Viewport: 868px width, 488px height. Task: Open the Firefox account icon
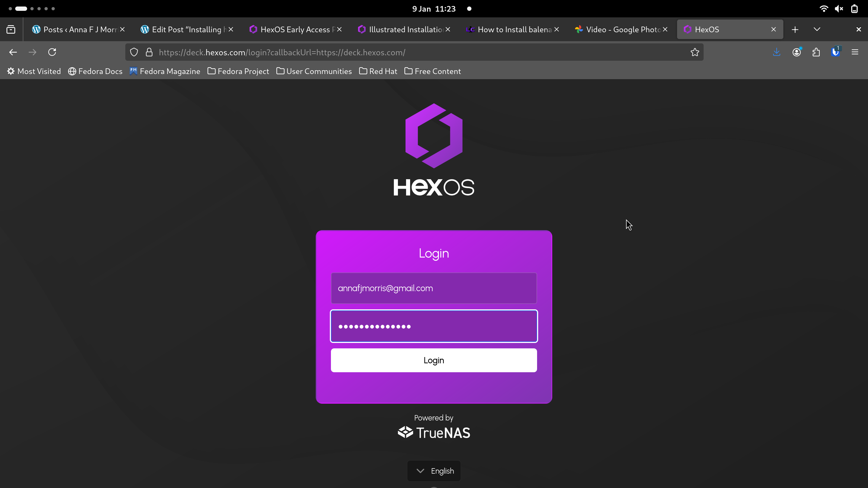pyautogui.click(x=797, y=52)
